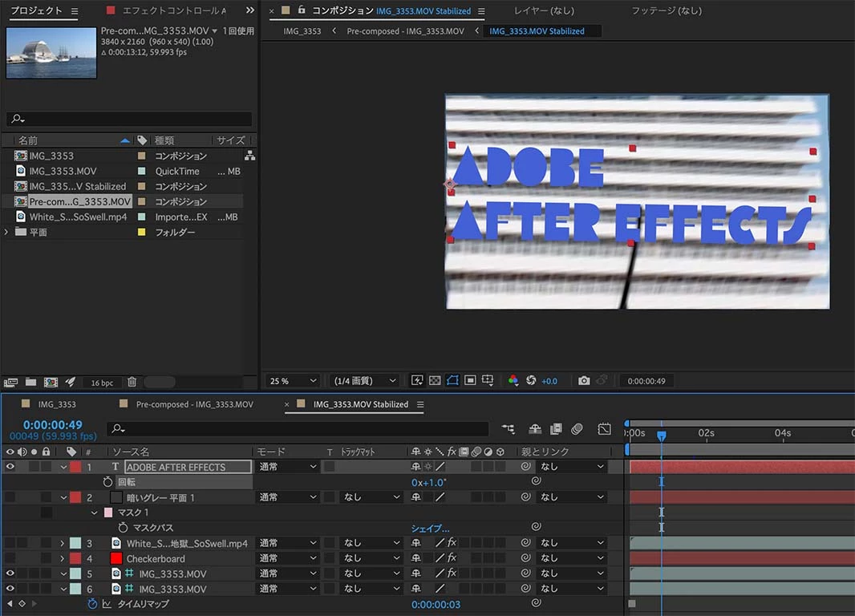Viewport: 855px width, 616px height.
Task: Click the シェイプ... mask path value
Action: coord(430,529)
